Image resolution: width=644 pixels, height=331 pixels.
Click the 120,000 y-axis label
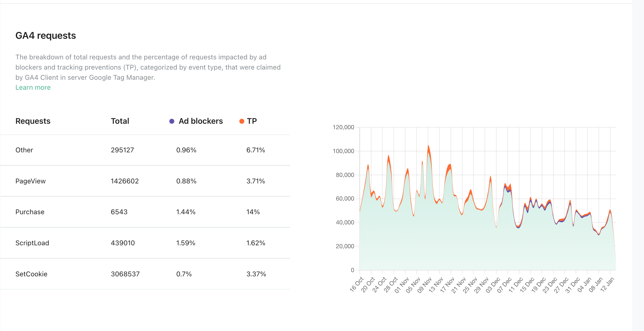343,127
